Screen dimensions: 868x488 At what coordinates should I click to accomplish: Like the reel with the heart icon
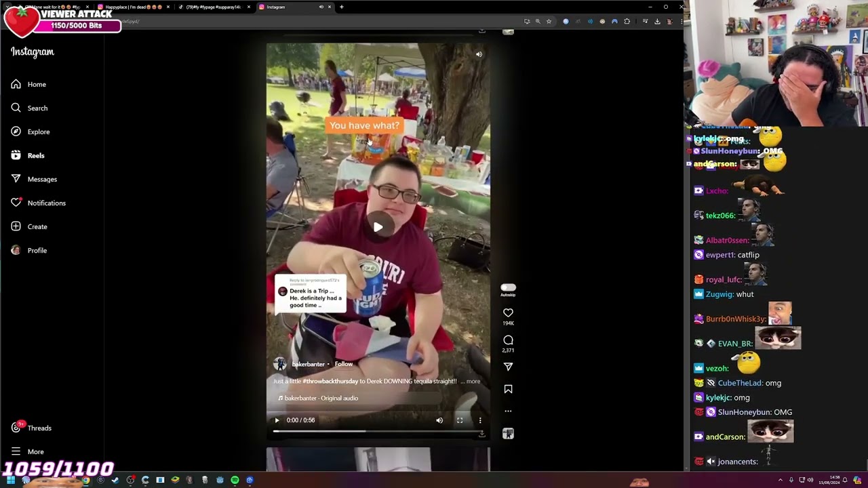[508, 312]
